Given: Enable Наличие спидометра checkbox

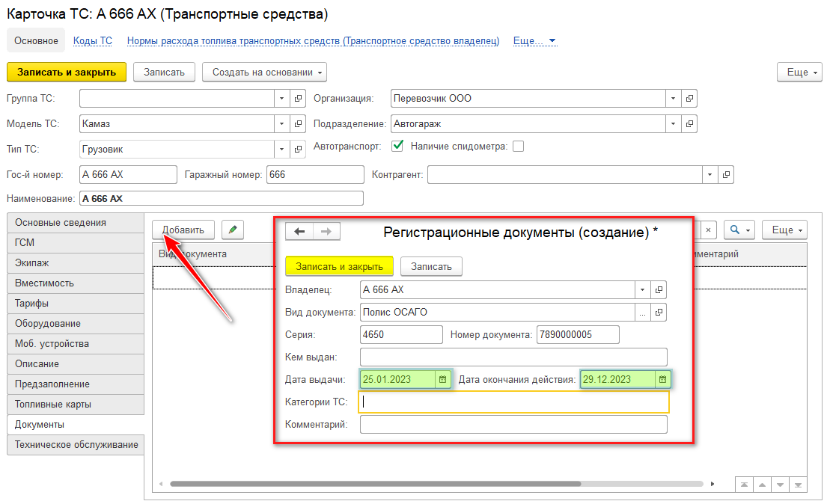Looking at the screenshot, I should tap(518, 146).
